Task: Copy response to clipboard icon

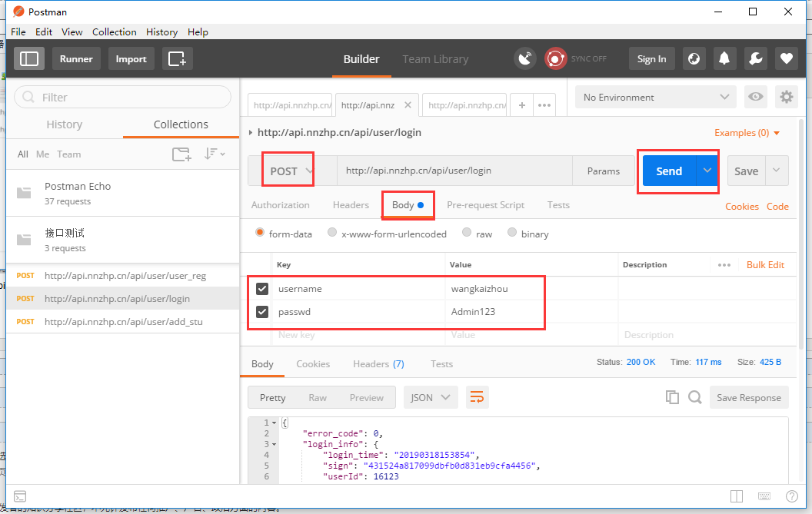Action: click(672, 397)
